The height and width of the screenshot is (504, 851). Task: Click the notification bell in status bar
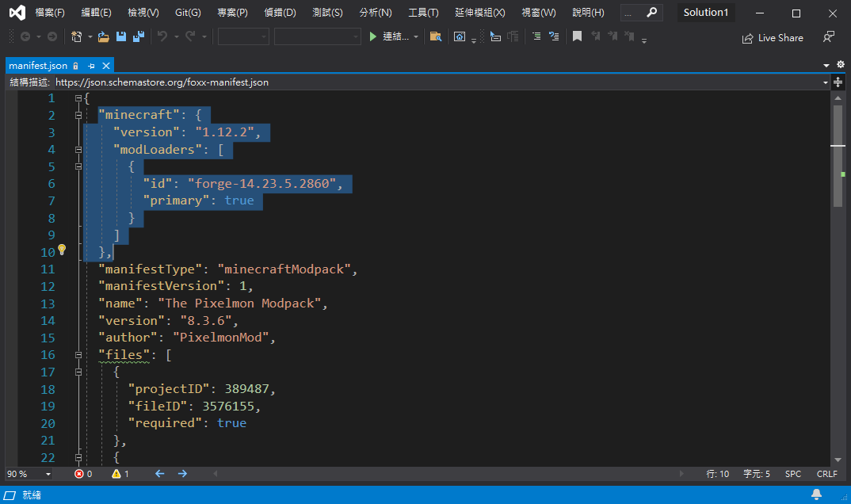(816, 494)
